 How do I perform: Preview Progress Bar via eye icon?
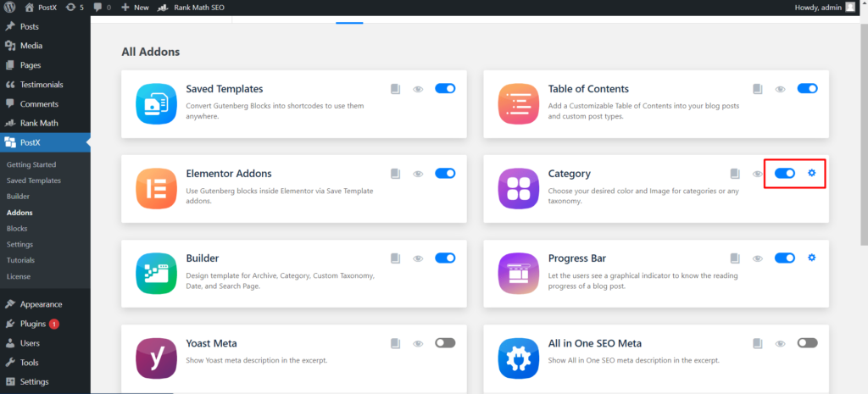[x=757, y=258]
